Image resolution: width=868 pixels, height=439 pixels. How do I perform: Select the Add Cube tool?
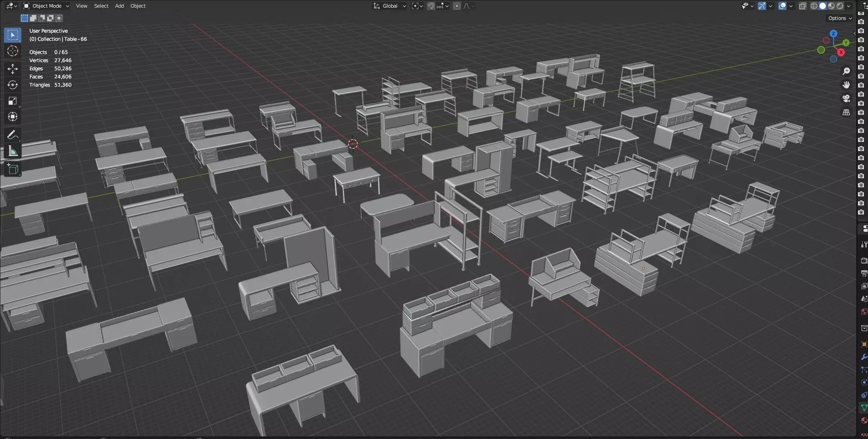point(13,169)
